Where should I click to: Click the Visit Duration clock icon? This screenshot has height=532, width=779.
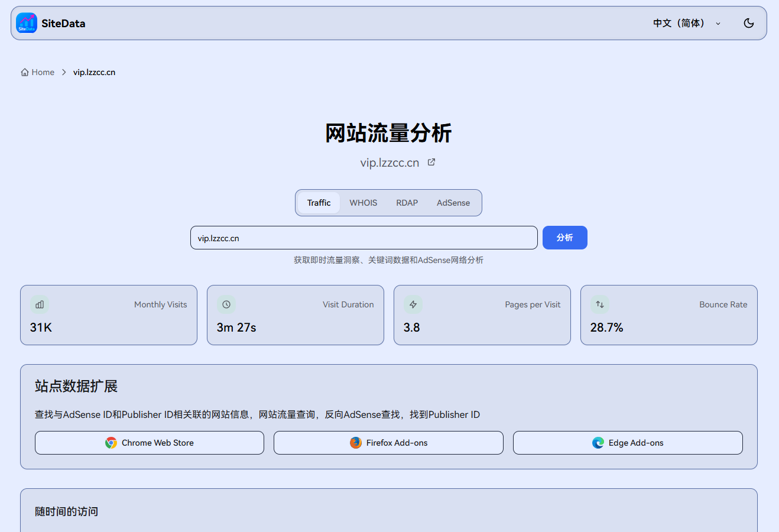226,304
